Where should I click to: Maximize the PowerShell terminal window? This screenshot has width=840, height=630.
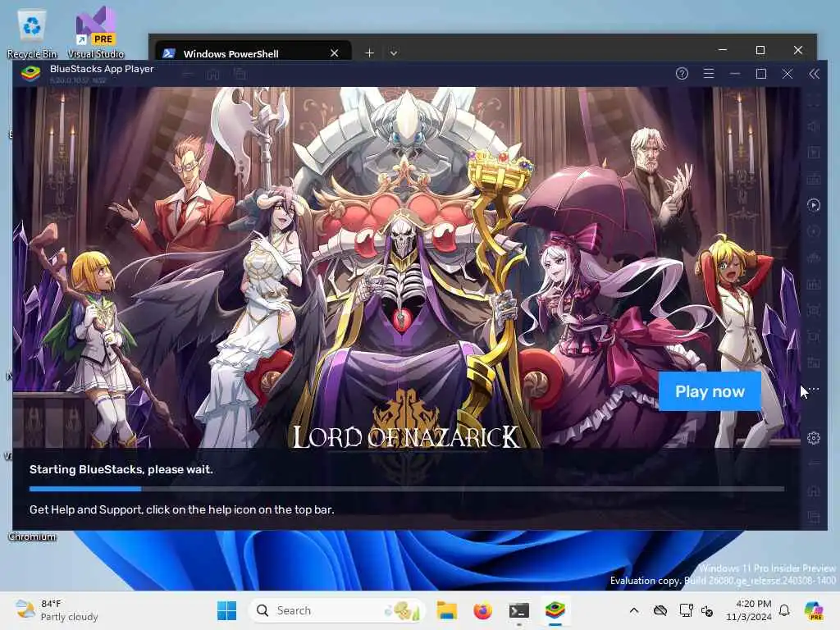pos(760,50)
